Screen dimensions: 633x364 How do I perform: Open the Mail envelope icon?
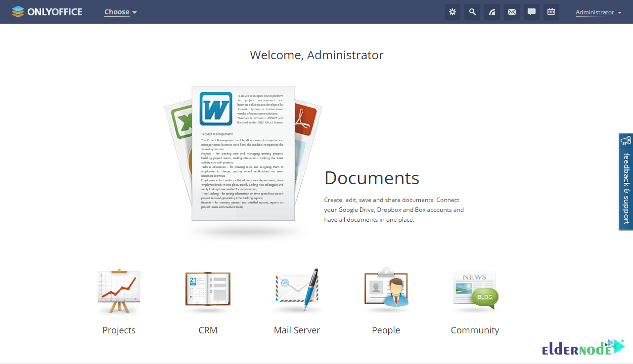pyautogui.click(x=511, y=11)
